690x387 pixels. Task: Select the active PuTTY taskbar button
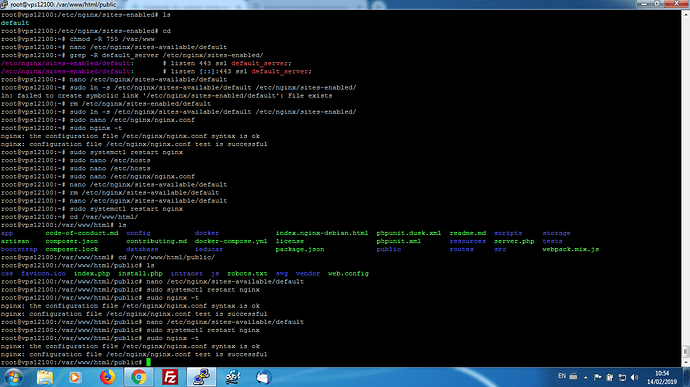[x=202, y=377]
